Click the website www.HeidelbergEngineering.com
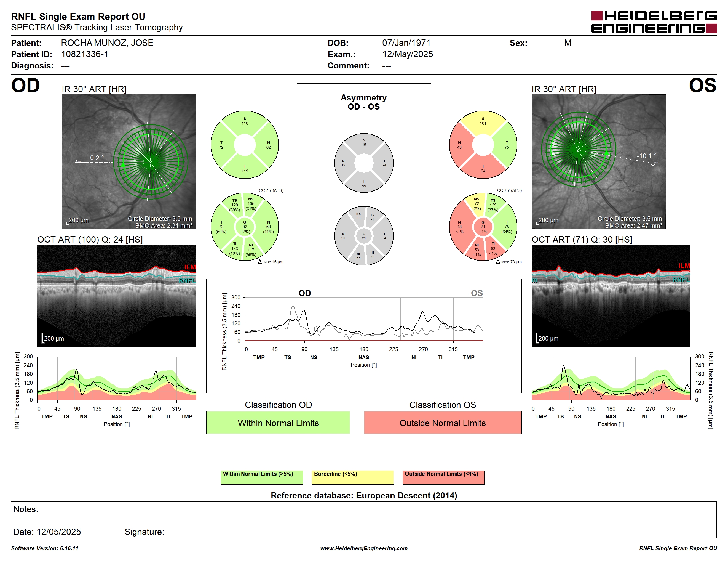This screenshot has height=563, width=728. (x=364, y=548)
